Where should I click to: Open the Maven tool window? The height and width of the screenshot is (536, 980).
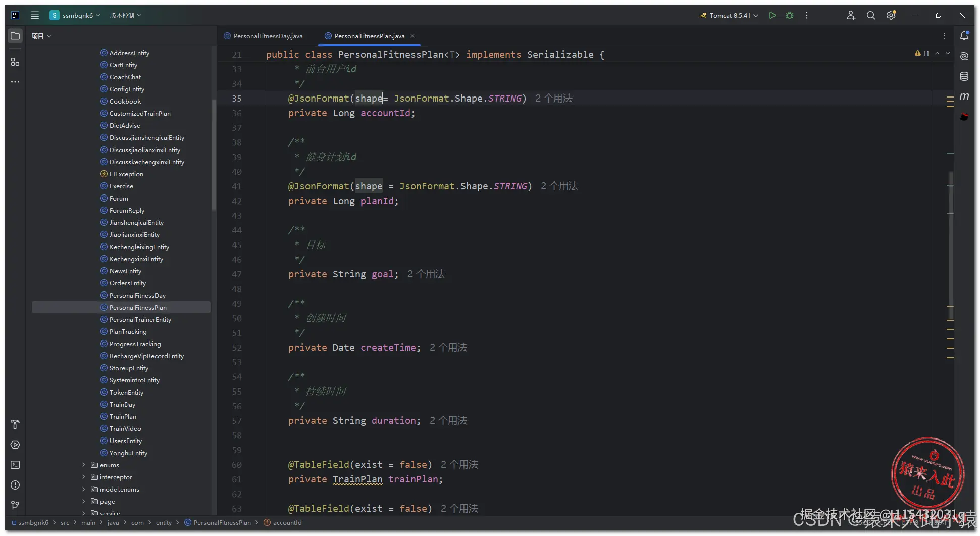click(x=964, y=96)
